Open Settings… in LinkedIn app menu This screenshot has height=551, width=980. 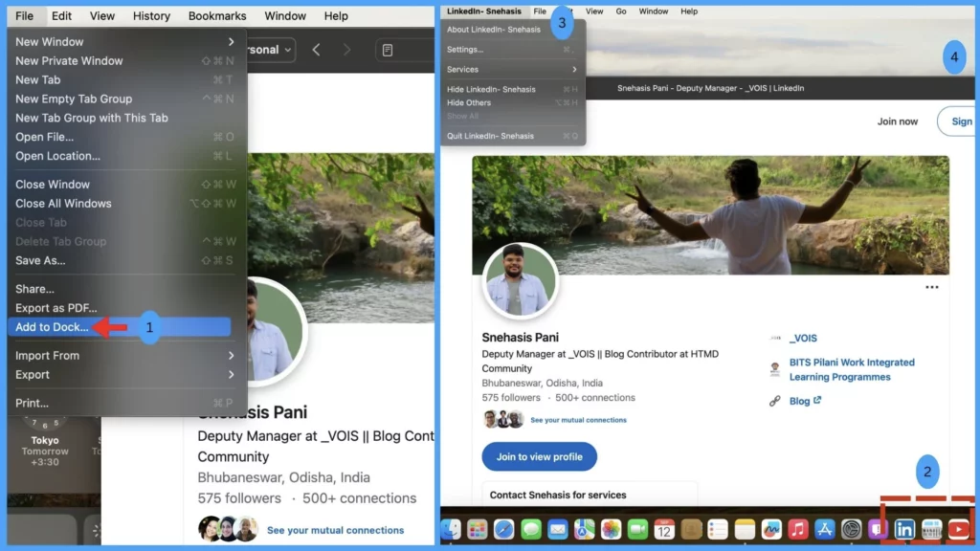(512, 50)
